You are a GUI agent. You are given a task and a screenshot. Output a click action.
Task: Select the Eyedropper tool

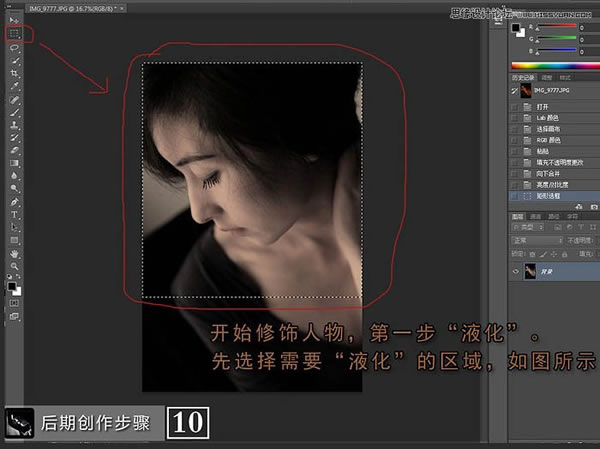click(15, 86)
